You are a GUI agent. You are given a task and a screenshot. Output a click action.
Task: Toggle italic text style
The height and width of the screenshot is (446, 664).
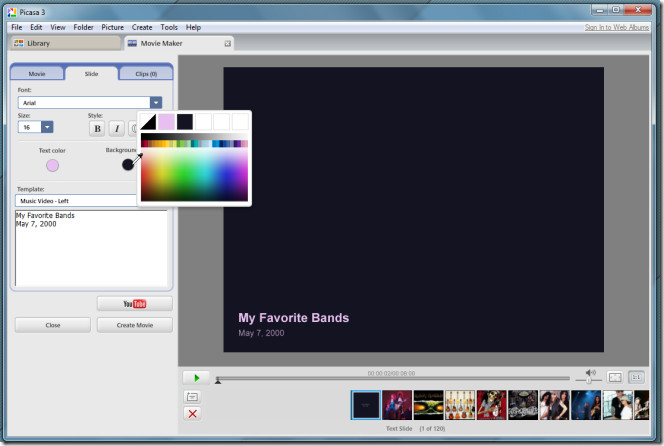pos(117,128)
